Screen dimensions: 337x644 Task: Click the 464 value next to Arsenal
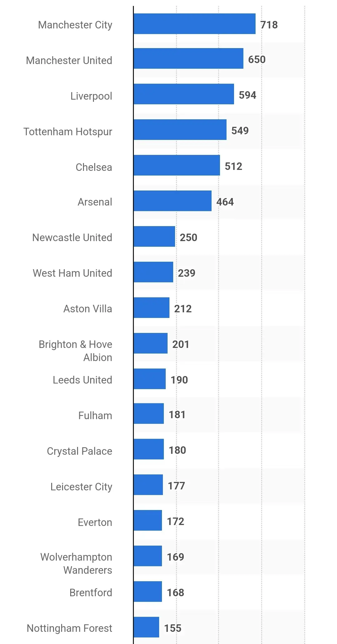(225, 202)
